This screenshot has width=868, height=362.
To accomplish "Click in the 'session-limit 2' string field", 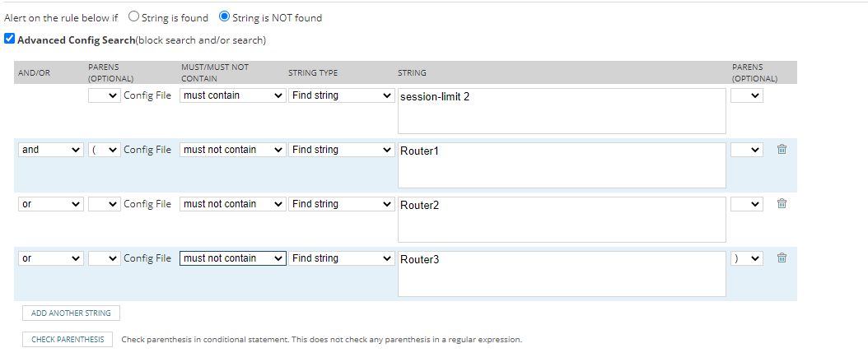I will [561, 111].
